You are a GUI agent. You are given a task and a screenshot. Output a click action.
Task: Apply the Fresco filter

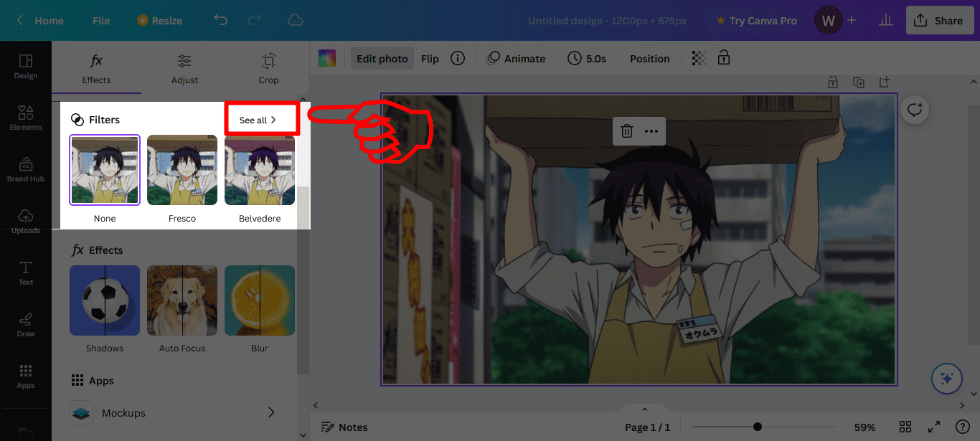pos(182,170)
